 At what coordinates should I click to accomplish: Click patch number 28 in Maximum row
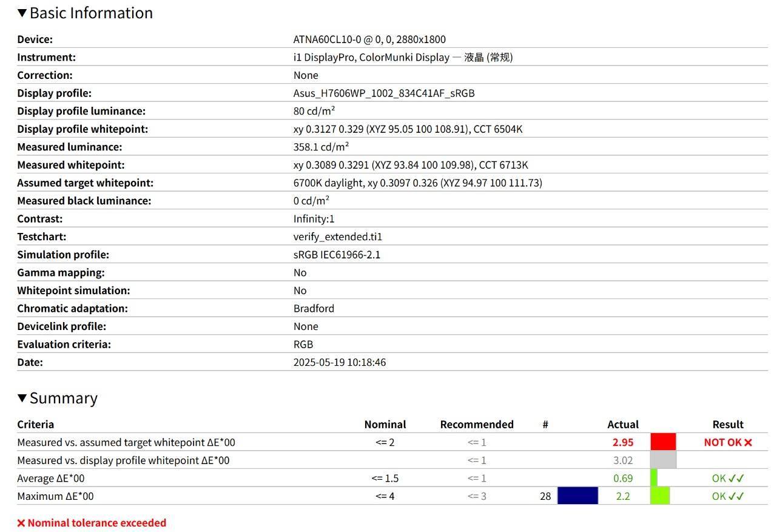545,496
